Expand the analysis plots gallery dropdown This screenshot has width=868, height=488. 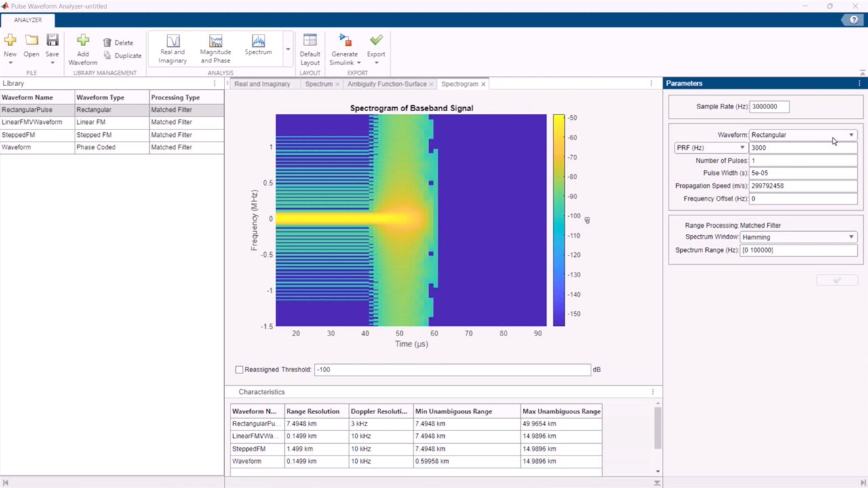288,49
